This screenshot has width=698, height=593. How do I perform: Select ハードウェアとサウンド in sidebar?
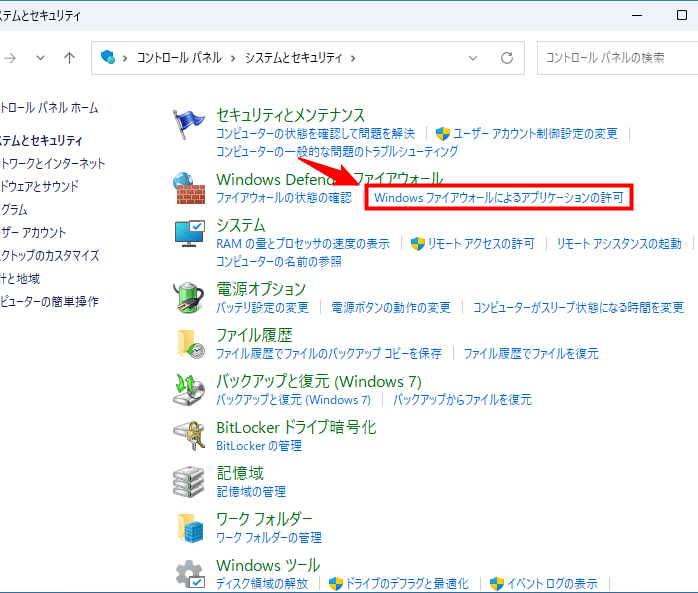tap(39, 186)
